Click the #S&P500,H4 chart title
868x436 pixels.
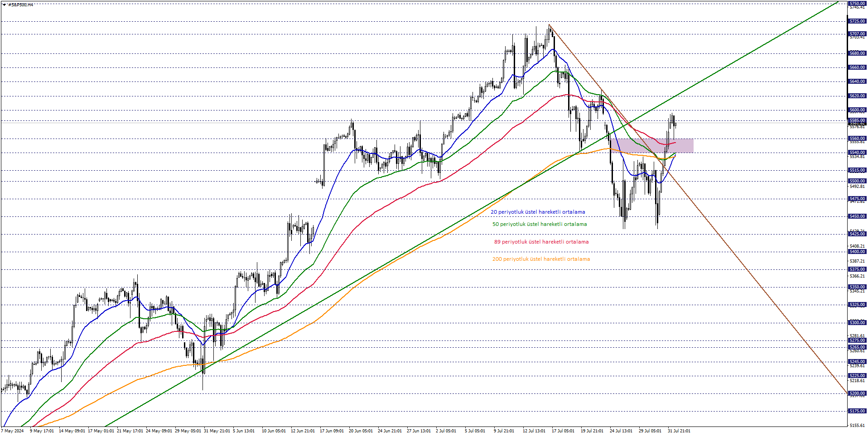20,5
